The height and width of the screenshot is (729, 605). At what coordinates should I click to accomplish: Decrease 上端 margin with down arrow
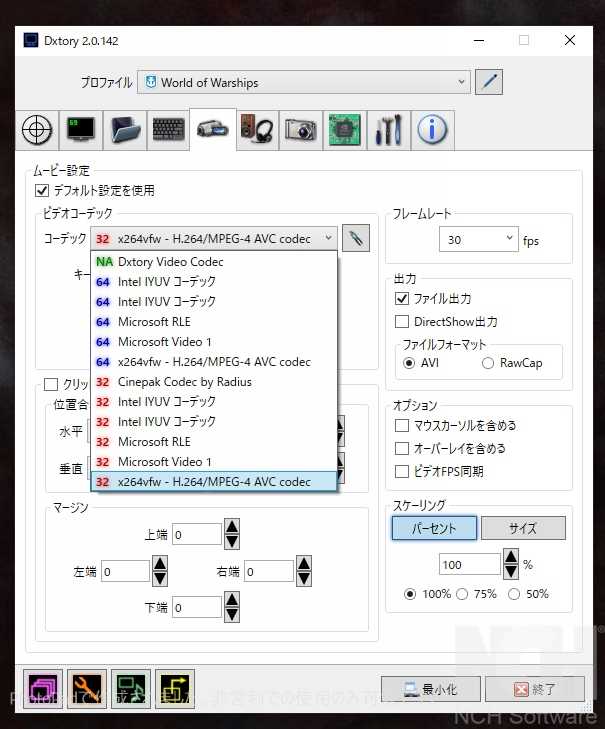point(232,542)
